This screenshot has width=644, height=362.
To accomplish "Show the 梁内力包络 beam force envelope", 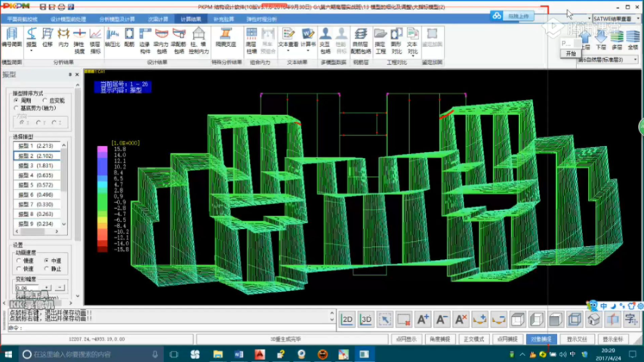I will [x=162, y=41].
